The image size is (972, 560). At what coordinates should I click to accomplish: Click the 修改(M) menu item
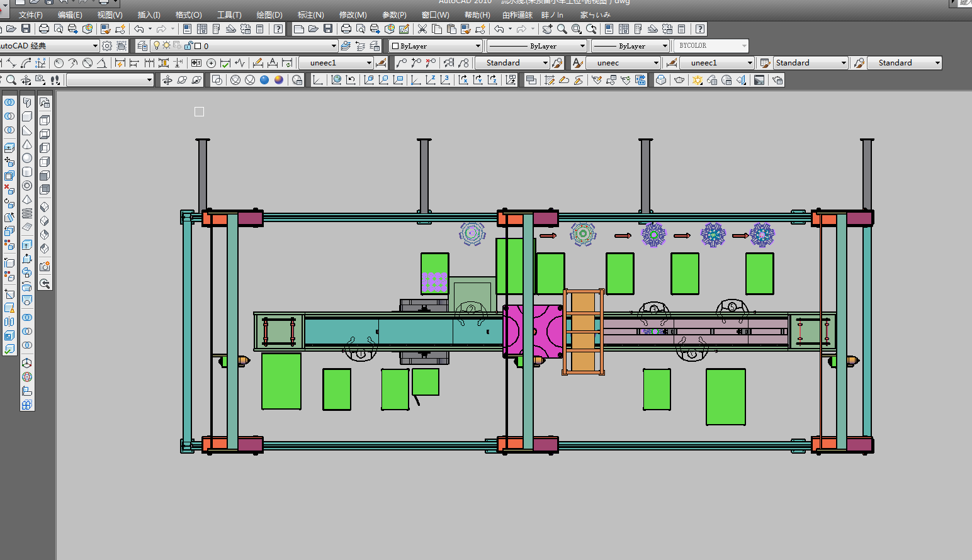353,14
